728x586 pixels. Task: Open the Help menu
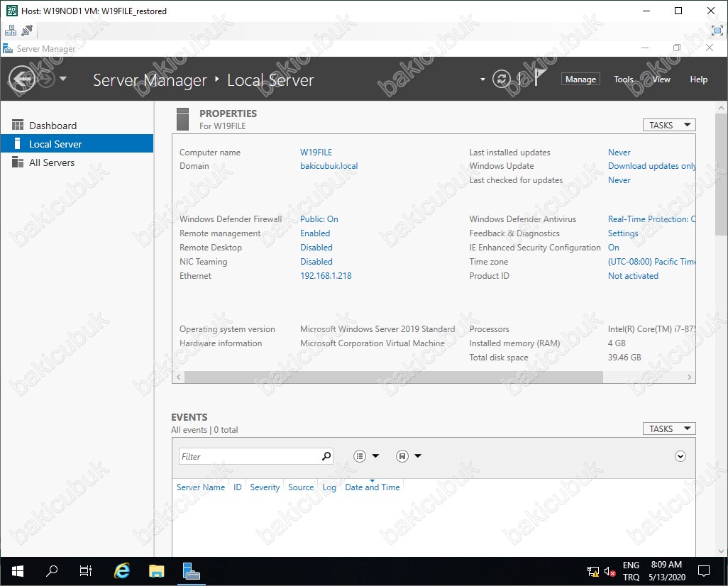coord(698,79)
